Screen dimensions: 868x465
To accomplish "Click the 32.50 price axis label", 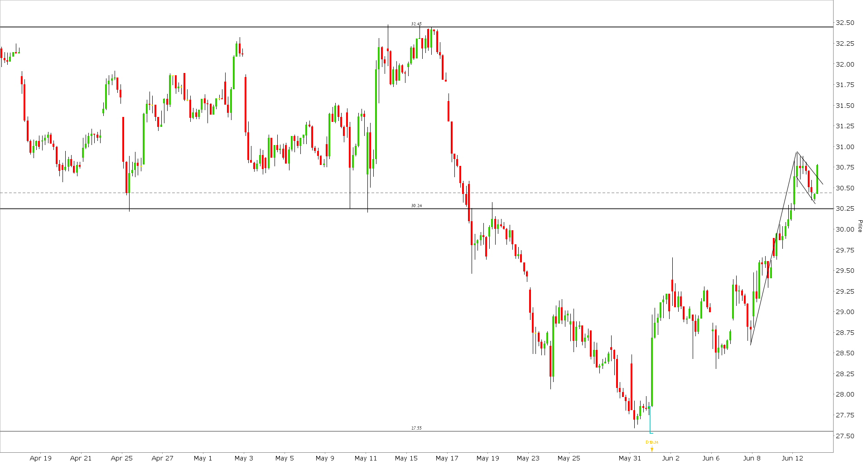I will 845,23.
